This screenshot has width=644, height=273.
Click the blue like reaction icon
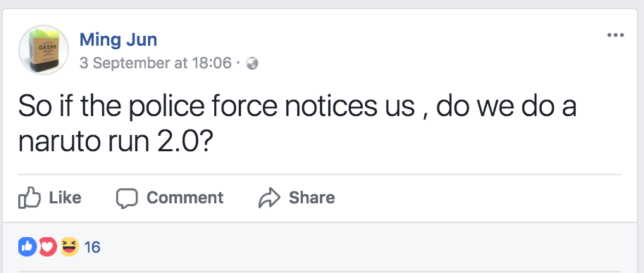(27, 247)
